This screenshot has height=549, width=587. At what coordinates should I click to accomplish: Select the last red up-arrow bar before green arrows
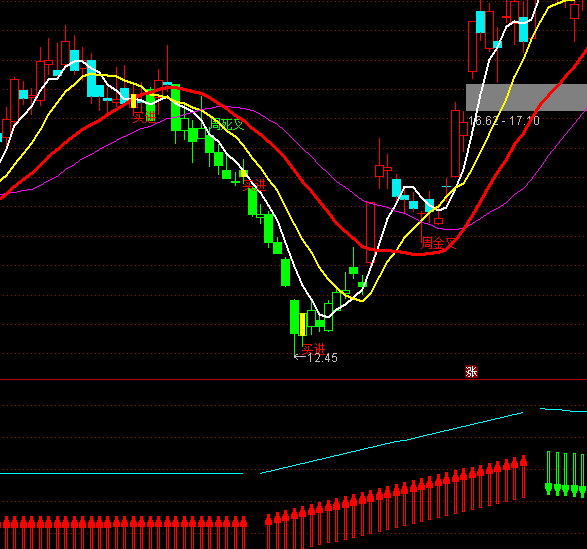[x=524, y=476]
